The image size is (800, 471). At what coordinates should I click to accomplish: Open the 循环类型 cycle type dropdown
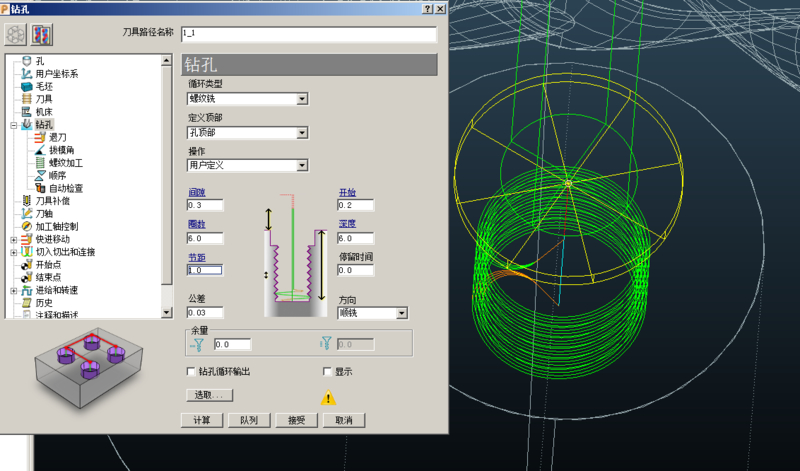(x=302, y=99)
